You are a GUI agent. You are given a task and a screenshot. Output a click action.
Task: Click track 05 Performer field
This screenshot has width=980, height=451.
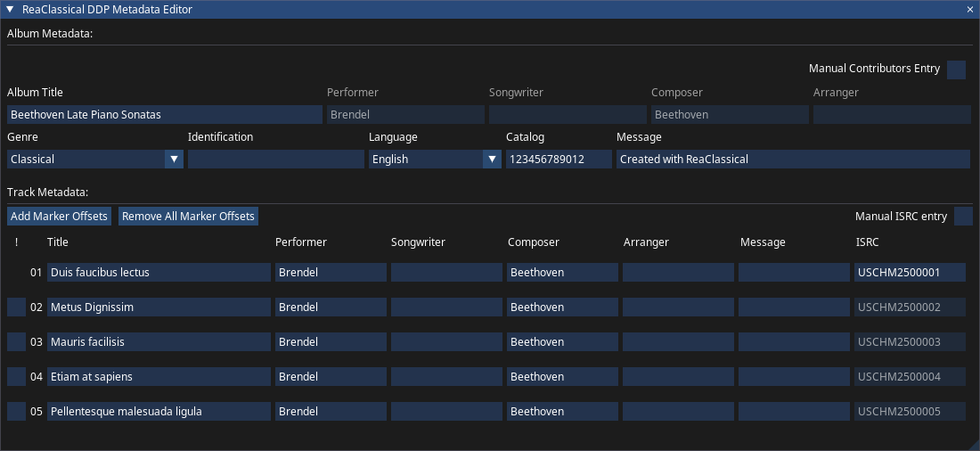(x=331, y=412)
